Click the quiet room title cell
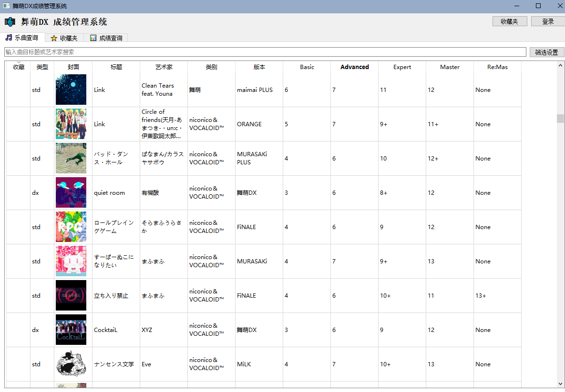Screen dimensions: 565x392 [116, 192]
